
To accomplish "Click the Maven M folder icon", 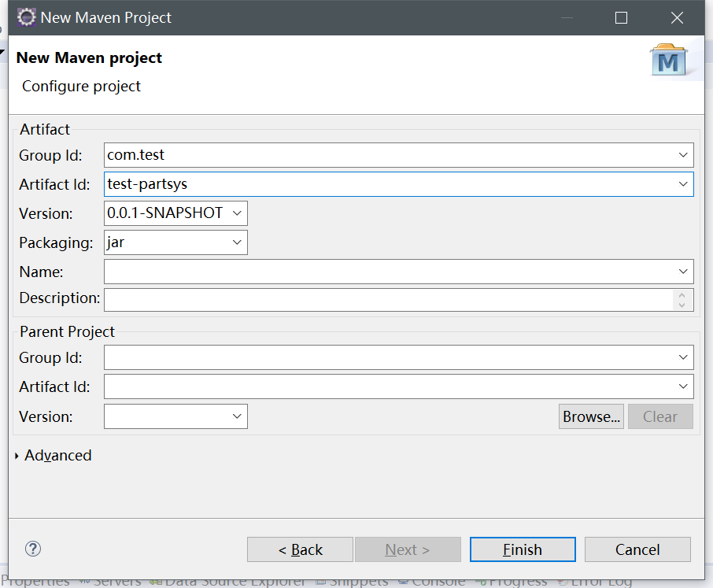I will click(x=668, y=61).
